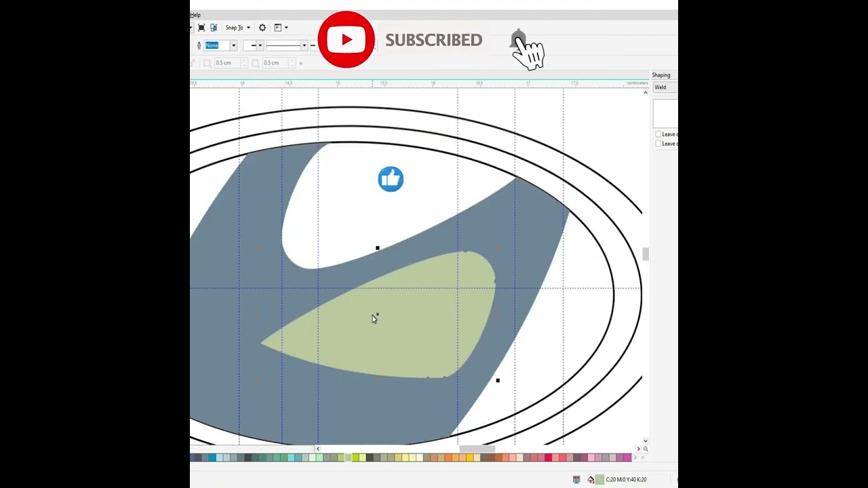Click the first corner radius icon

[x=207, y=63]
